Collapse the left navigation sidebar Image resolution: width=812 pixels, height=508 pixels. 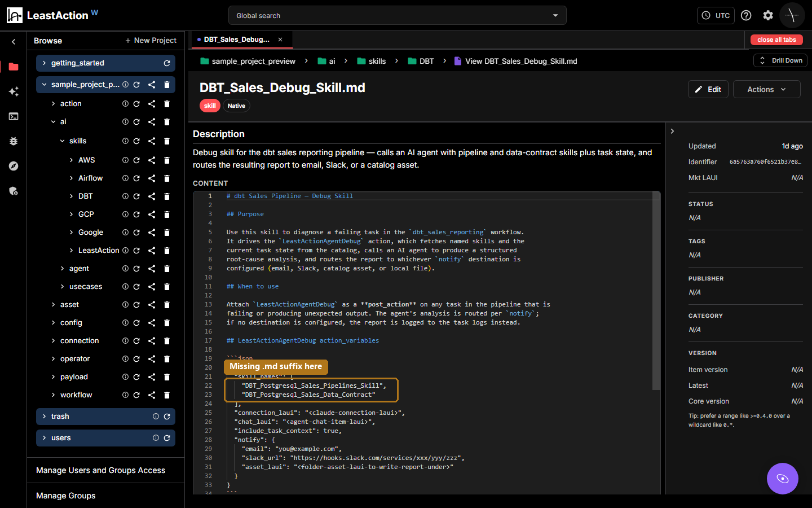tap(14, 42)
